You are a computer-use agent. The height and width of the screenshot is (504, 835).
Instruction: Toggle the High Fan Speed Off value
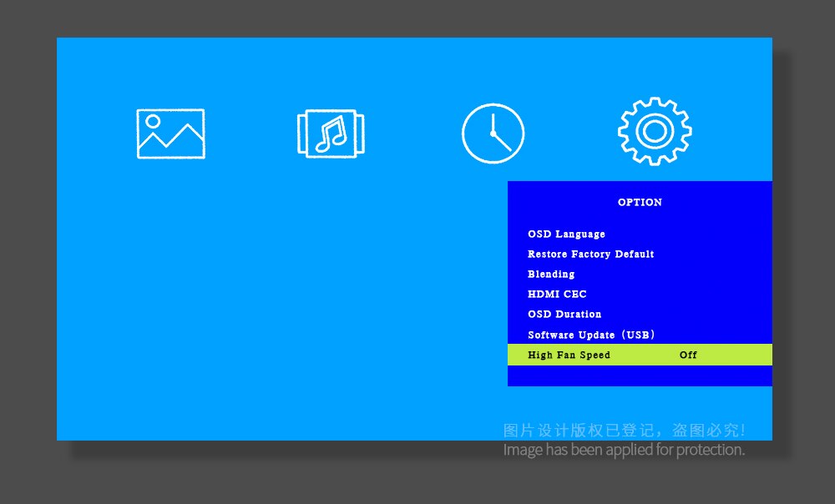coord(688,355)
